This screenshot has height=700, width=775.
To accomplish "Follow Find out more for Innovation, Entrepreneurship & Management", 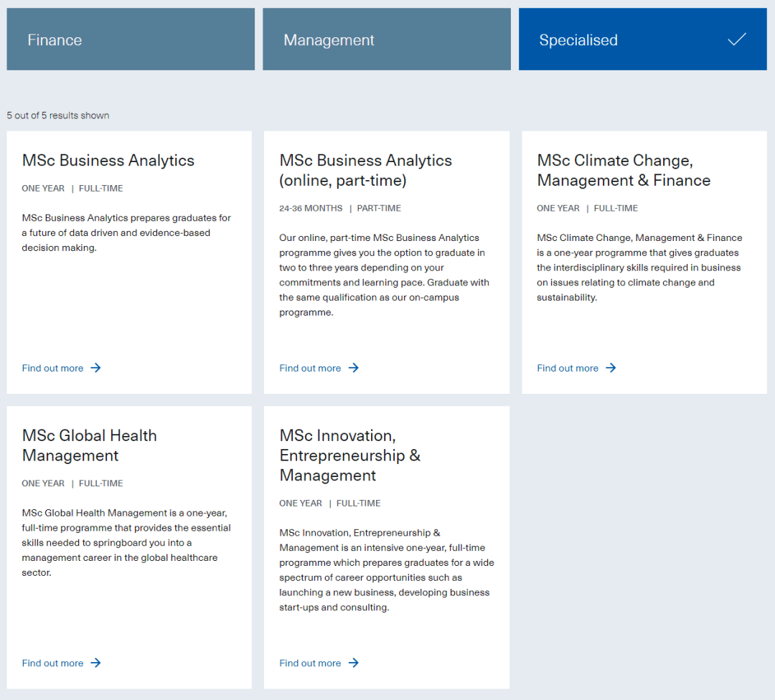I will pyautogui.click(x=310, y=663).
